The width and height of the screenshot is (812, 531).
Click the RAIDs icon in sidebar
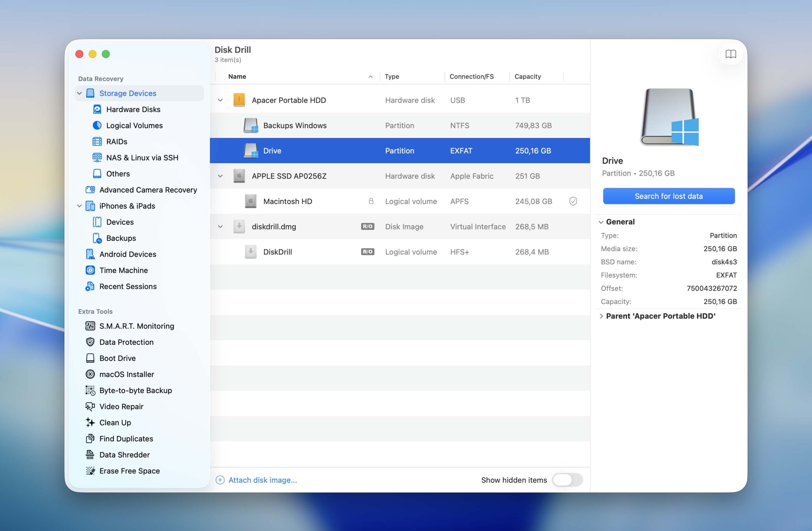(97, 141)
